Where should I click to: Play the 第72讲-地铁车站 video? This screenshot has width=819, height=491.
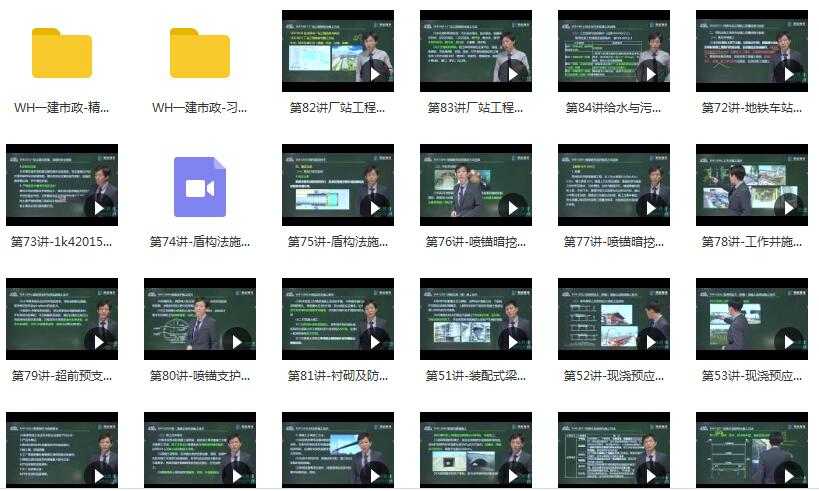coord(788,73)
